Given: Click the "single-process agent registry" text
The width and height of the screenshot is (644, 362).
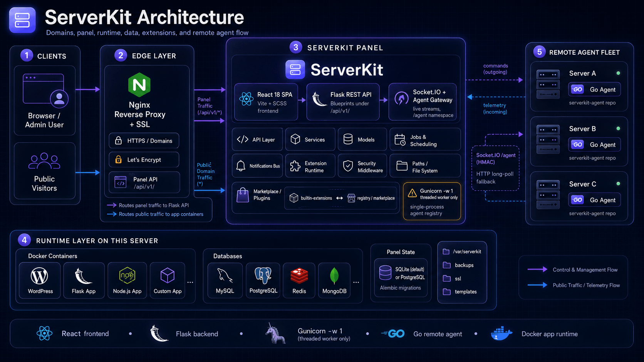Looking at the screenshot, I should (x=427, y=210).
